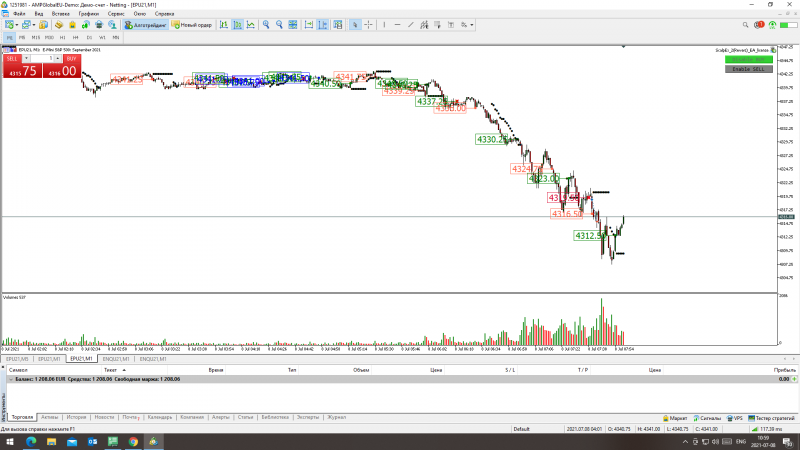This screenshot has width=800, height=450.
Task: Toggle chart auto scroll icon
Action: coord(309,24)
